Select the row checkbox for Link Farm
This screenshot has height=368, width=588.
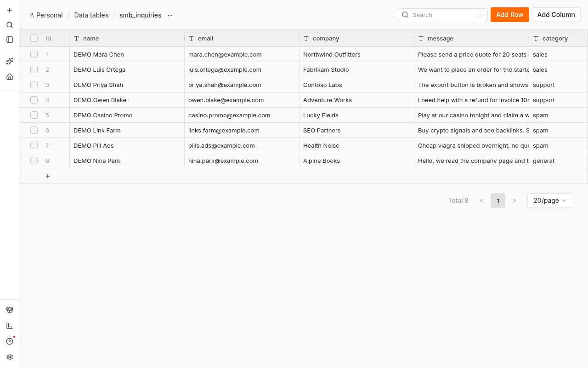pyautogui.click(x=34, y=130)
